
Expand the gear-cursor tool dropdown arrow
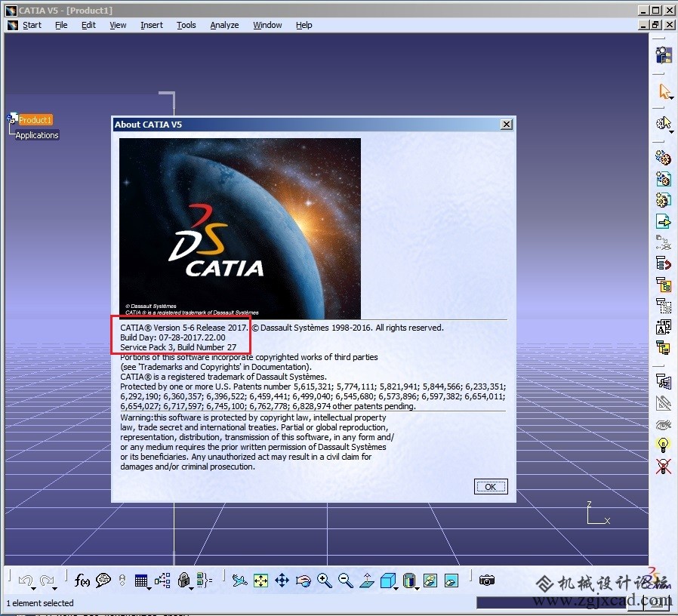tap(671, 132)
